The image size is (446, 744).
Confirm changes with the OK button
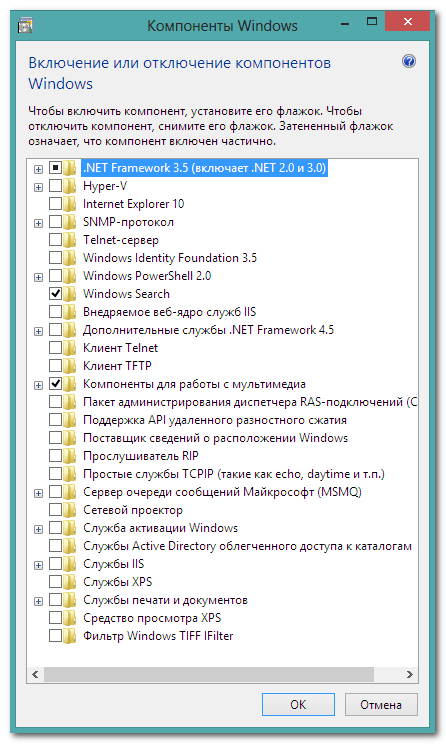coord(298,704)
